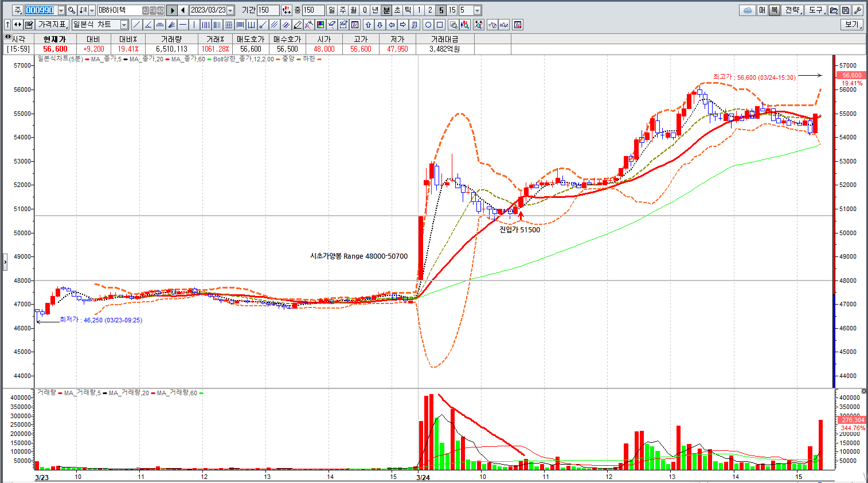Click the price bar on chart's right
868x483 pixels.
[x=834, y=221]
